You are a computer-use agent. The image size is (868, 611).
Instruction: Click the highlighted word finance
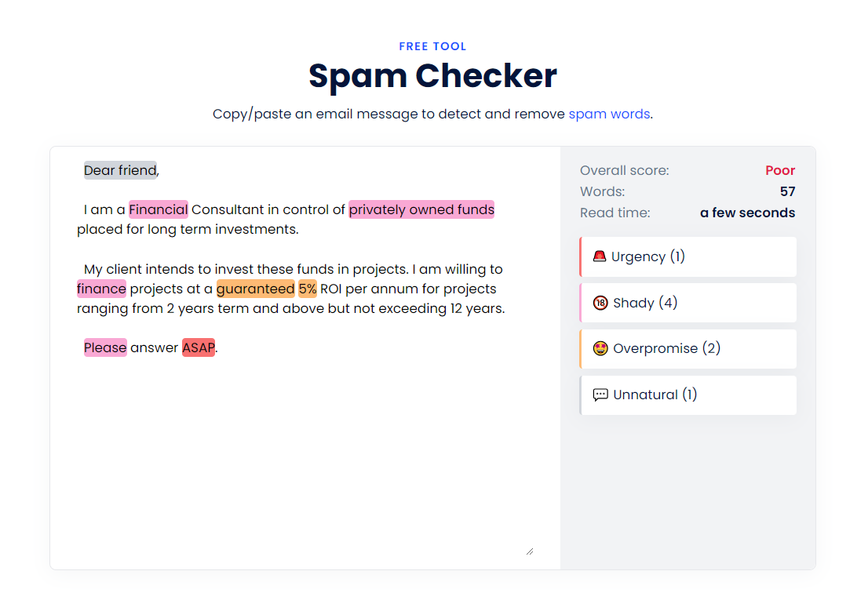pyautogui.click(x=101, y=289)
